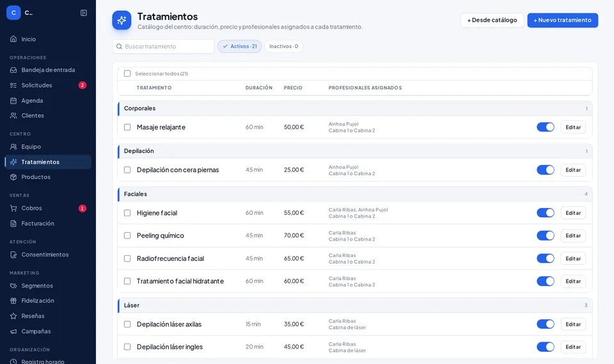Collapse the Faciales category header
The height and width of the screenshot is (364, 614).
pos(355,194)
